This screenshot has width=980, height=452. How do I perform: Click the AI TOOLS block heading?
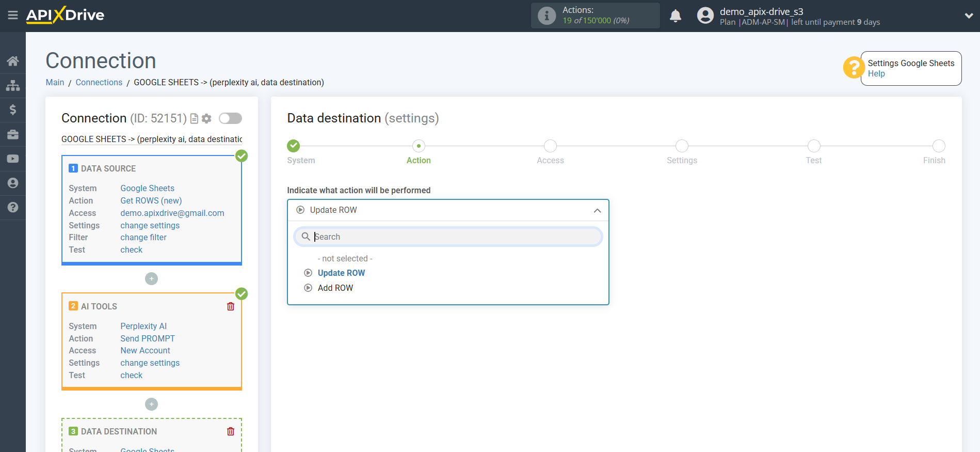[99, 307]
